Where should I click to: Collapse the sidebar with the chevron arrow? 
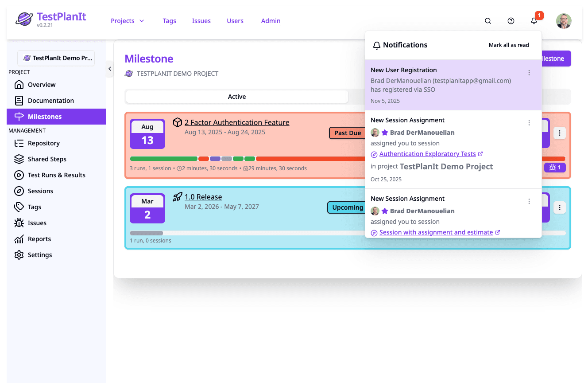pos(110,69)
